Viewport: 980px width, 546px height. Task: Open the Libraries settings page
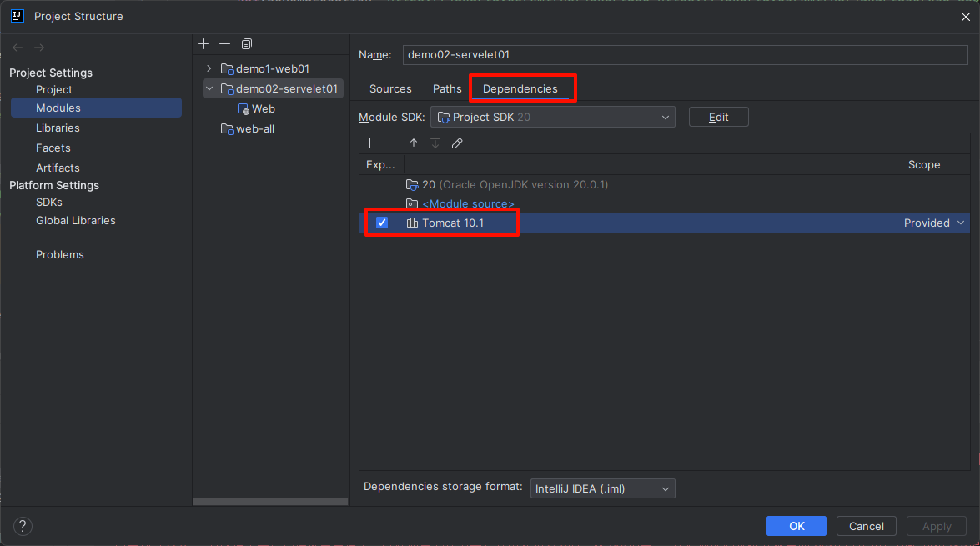[58, 128]
